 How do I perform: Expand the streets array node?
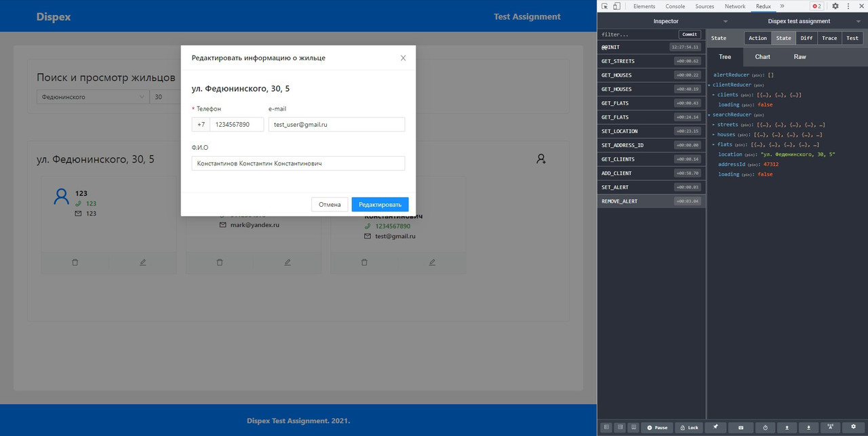point(714,125)
